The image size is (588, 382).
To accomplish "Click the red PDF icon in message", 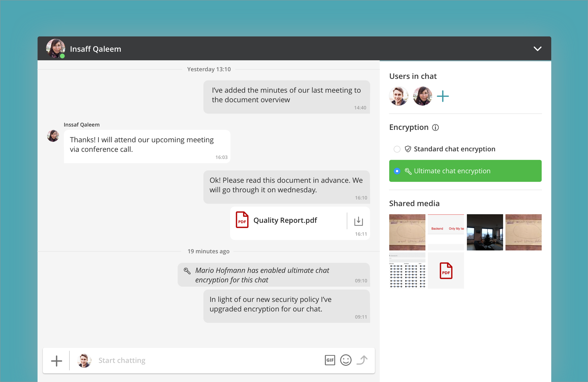I will pos(242,220).
